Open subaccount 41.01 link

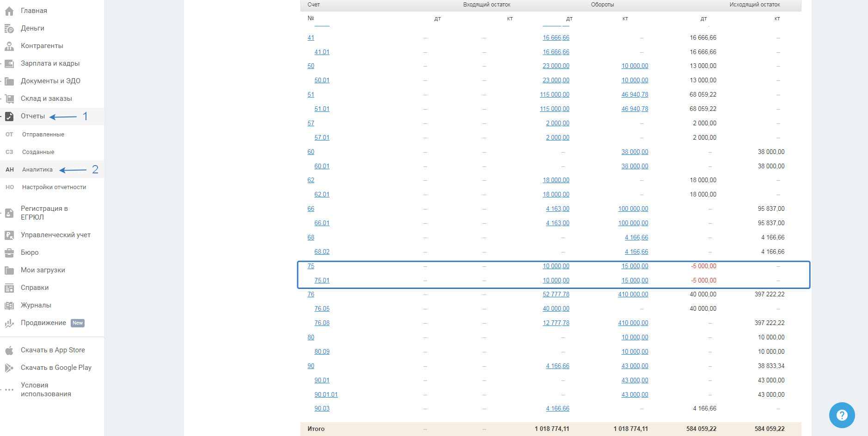[x=322, y=52]
